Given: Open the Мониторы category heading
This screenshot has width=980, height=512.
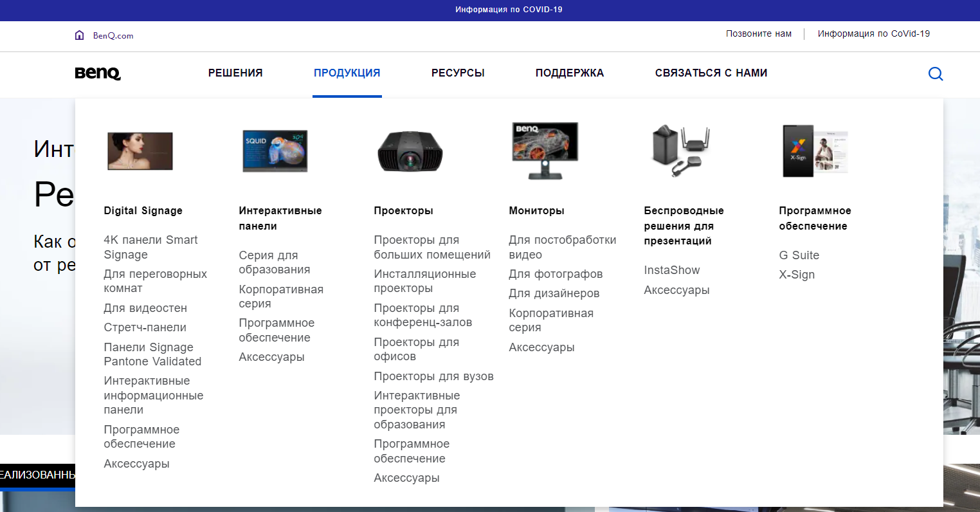Looking at the screenshot, I should pos(537,211).
